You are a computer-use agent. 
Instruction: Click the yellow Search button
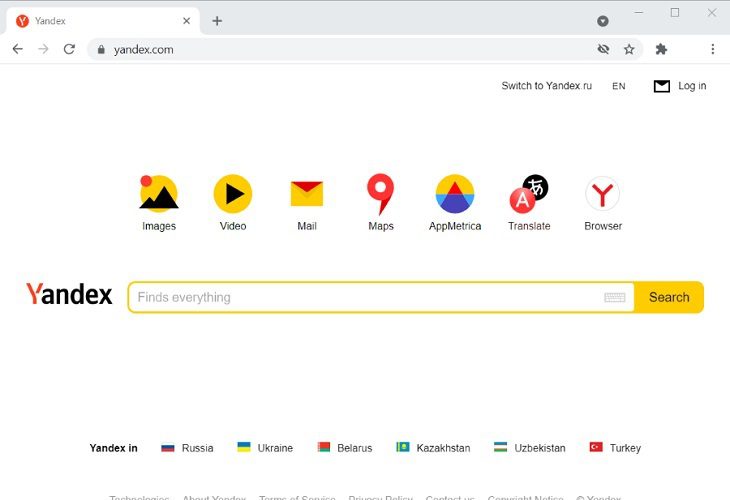point(669,297)
